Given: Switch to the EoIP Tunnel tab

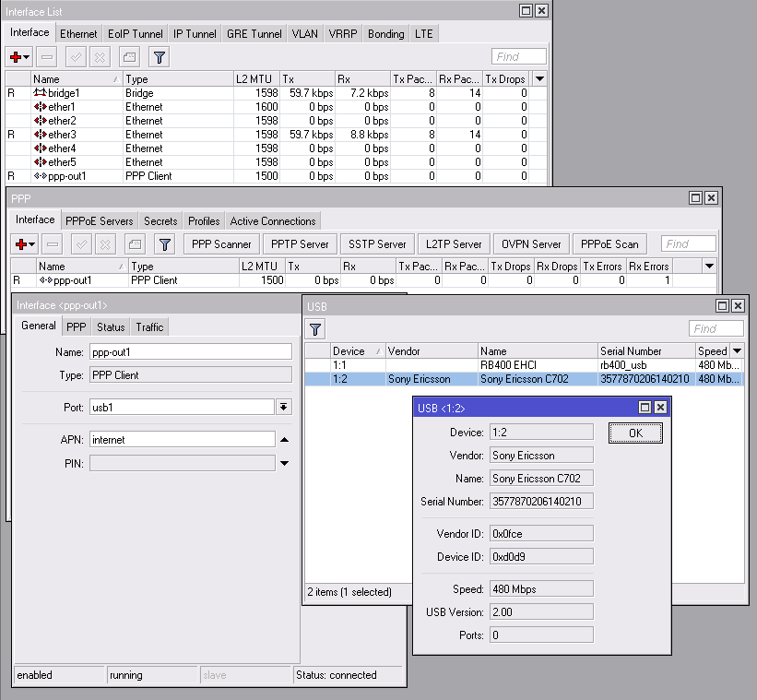Looking at the screenshot, I should tap(135, 34).
